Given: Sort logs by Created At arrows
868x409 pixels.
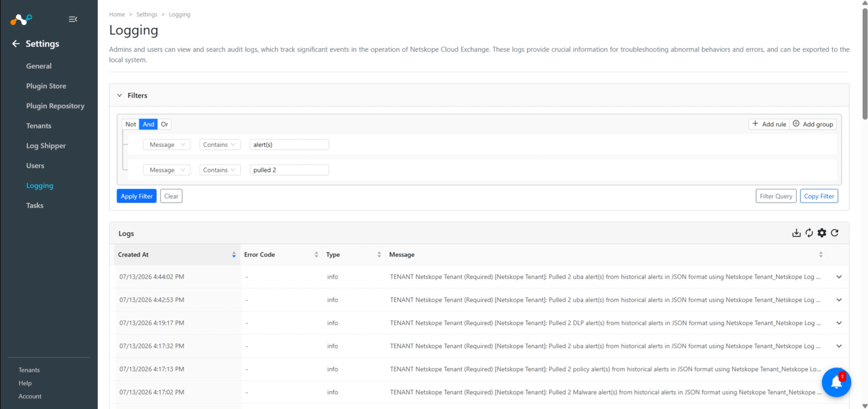Looking at the screenshot, I should tap(234, 255).
